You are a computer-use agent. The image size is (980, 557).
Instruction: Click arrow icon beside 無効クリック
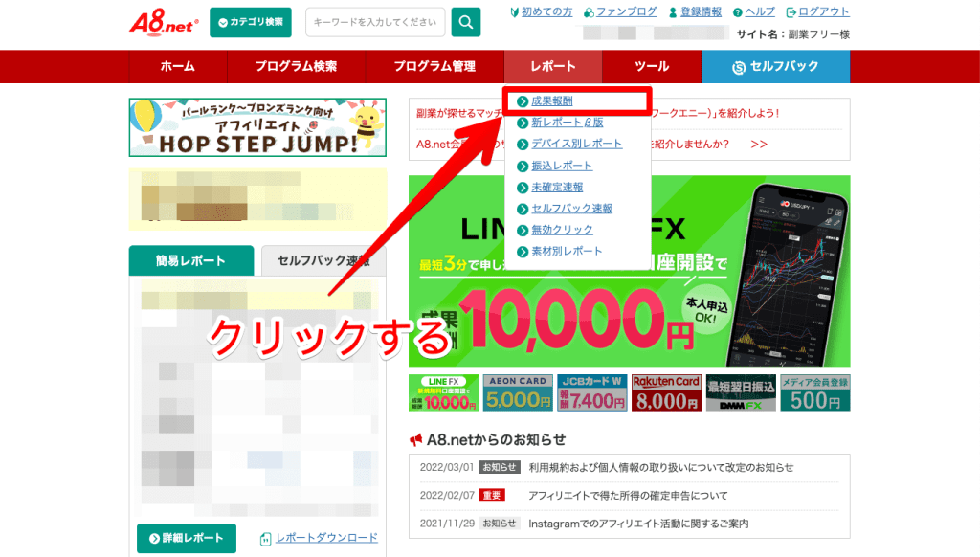coord(523,230)
